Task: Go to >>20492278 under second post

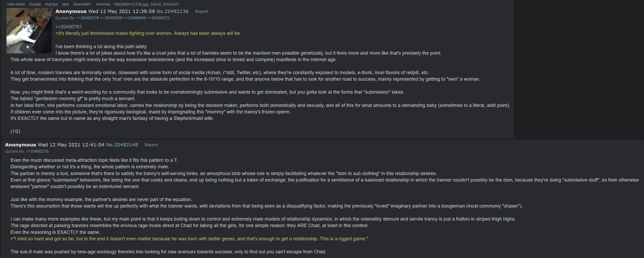Action: tap(37, 151)
